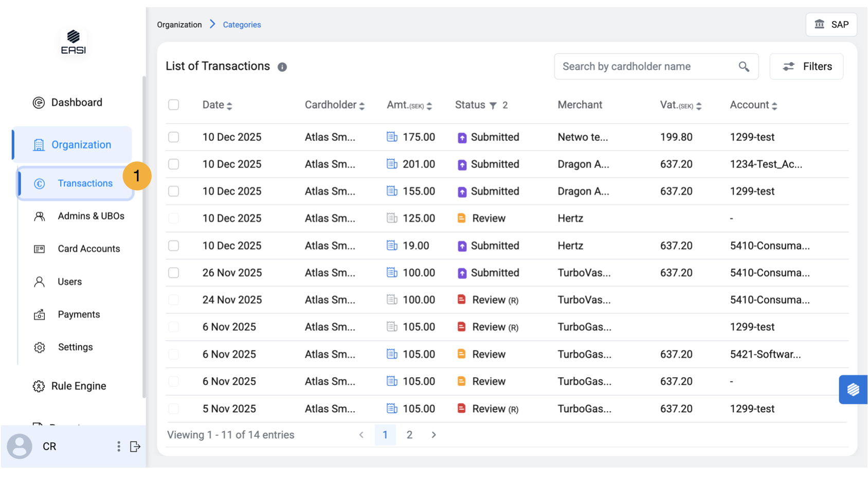Screen dimensions: 868x482
Task: Click the receipt icon for the 175.00 transaction
Action: coord(392,137)
